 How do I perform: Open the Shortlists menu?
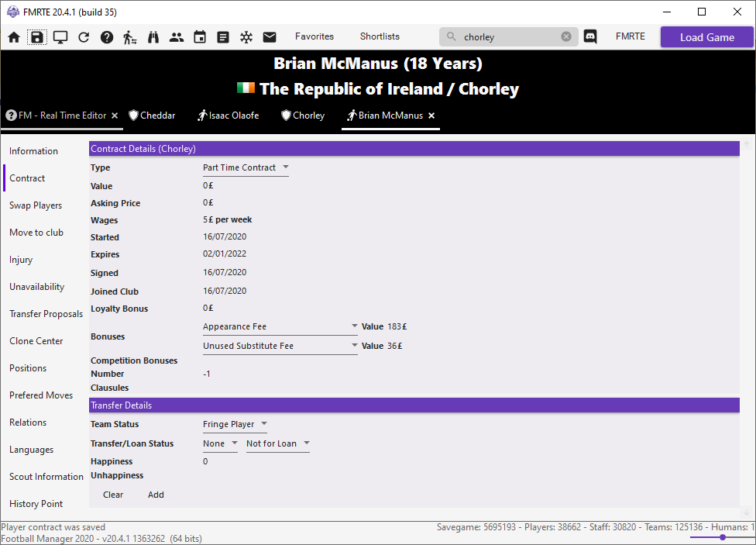[380, 36]
